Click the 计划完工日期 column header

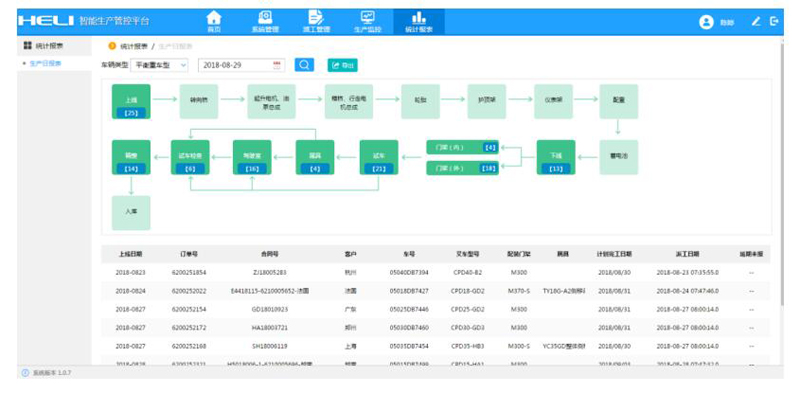[615, 254]
